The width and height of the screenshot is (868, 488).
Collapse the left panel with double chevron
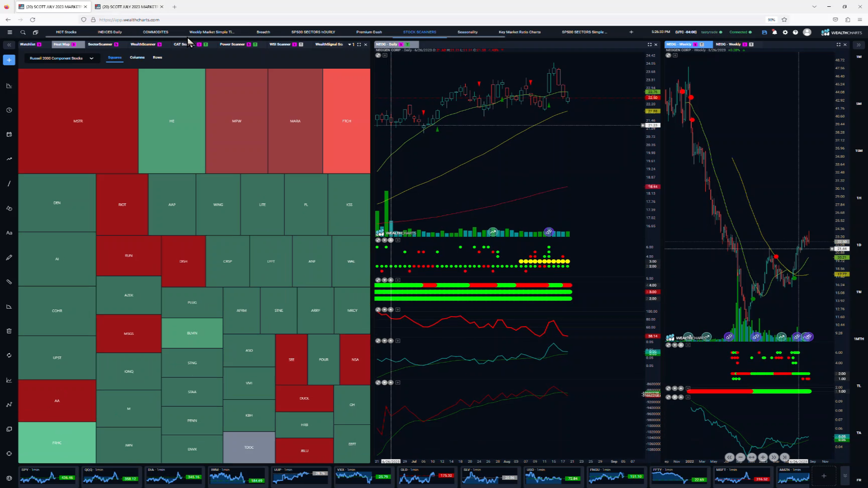9,45
